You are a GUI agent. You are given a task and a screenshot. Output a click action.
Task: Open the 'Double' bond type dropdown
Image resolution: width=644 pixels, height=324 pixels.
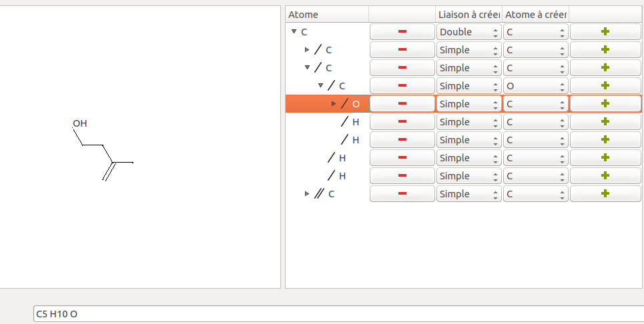point(468,32)
